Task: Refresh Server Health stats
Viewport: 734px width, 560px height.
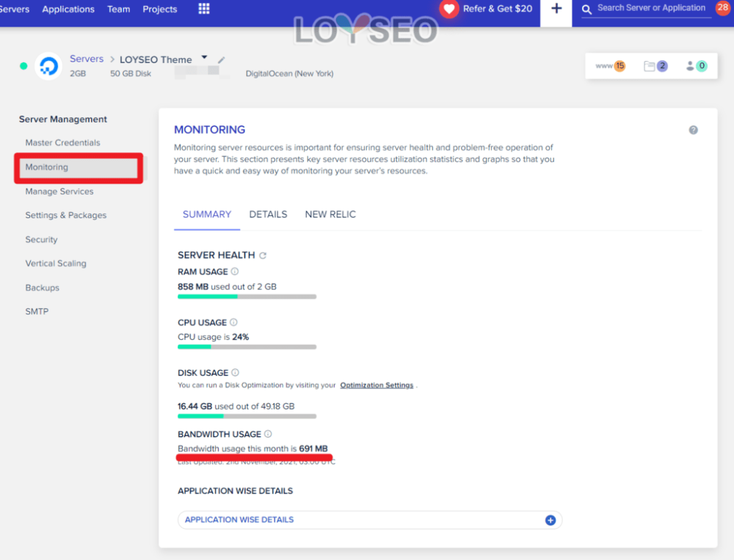Action: [x=263, y=255]
